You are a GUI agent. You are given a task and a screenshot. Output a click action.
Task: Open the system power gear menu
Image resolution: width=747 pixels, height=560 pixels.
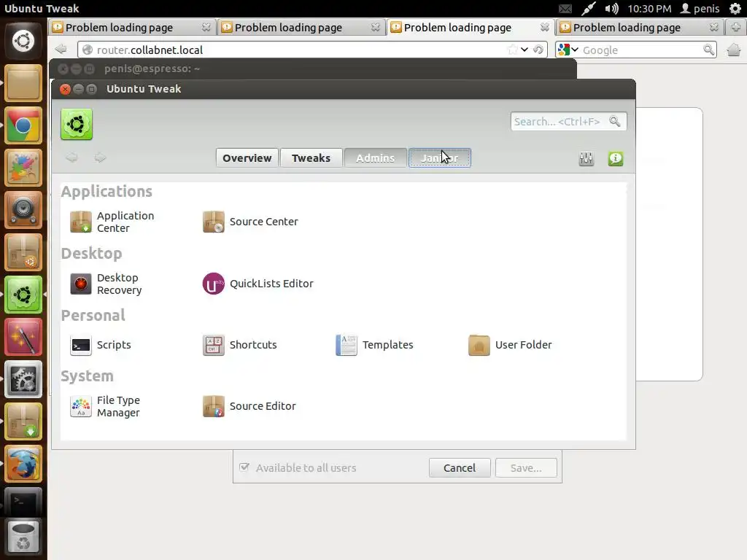(x=735, y=9)
